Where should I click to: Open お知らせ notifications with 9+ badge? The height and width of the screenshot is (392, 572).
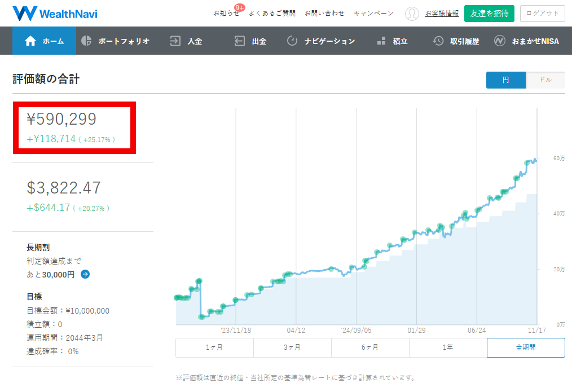pyautogui.click(x=226, y=14)
